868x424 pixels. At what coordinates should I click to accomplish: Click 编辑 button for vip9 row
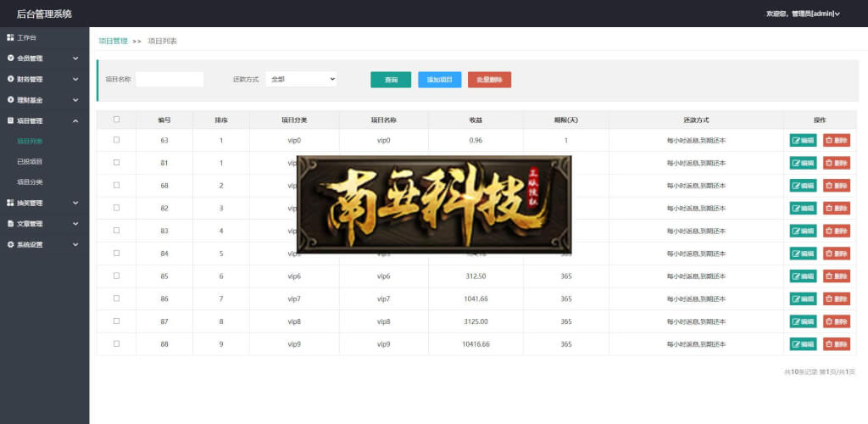[x=803, y=344]
